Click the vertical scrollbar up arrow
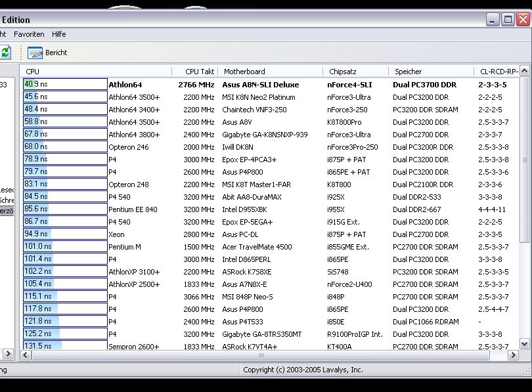532x392 pixels. click(x=524, y=71)
